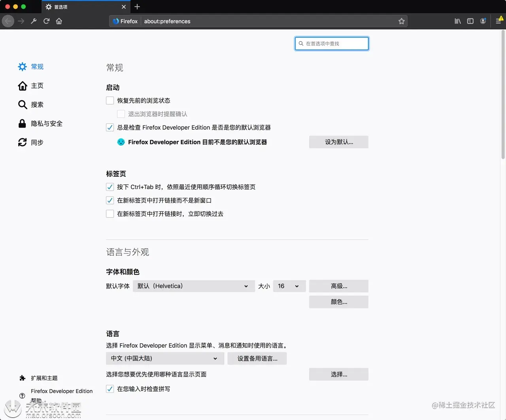The image size is (506, 420).
Task: Open the Library icon in toolbar
Action: (x=457, y=21)
